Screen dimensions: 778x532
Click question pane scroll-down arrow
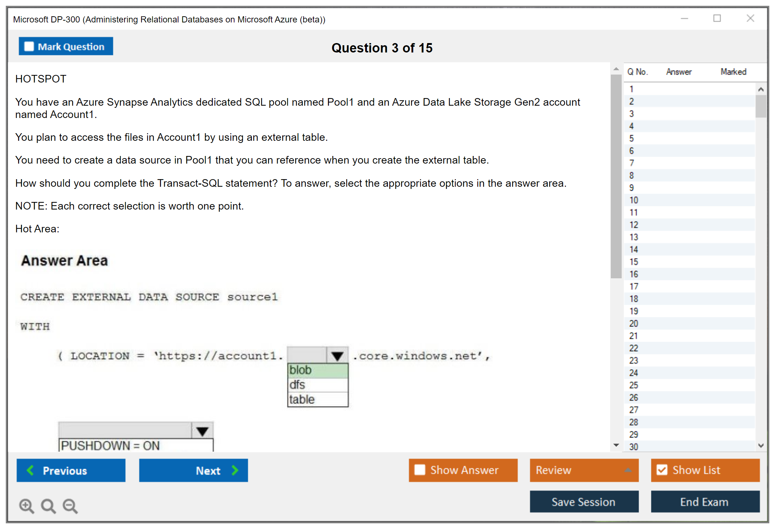(x=616, y=445)
